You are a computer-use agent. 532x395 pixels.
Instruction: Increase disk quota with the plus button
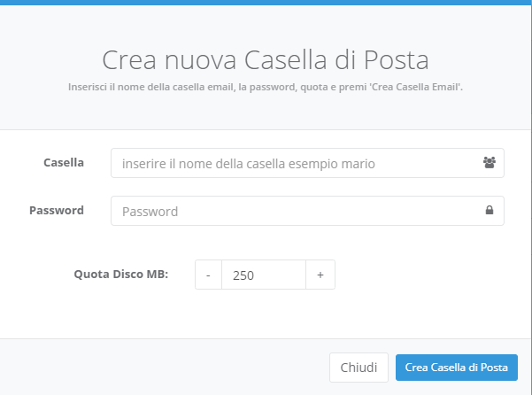(x=320, y=275)
